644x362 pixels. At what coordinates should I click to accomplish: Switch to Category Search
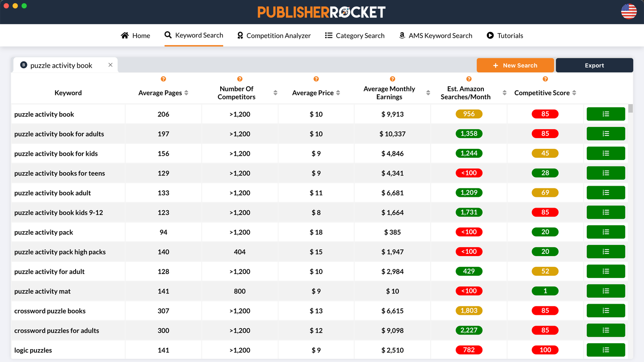355,36
